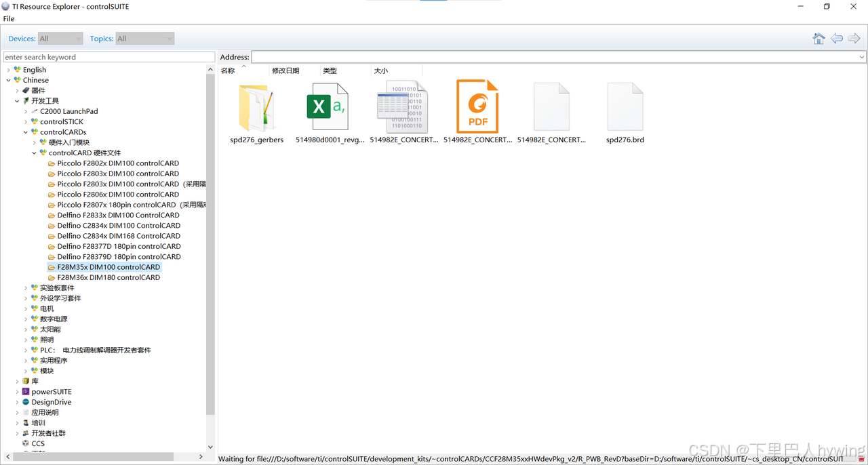
Task: Expand the 硬件入门模块 tree node
Action: (35, 142)
